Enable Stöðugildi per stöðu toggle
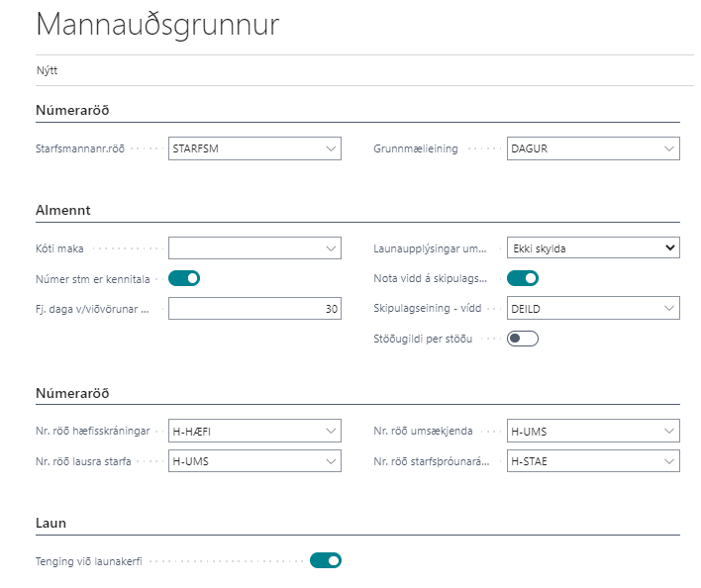This screenshot has height=588, width=701. [x=522, y=339]
